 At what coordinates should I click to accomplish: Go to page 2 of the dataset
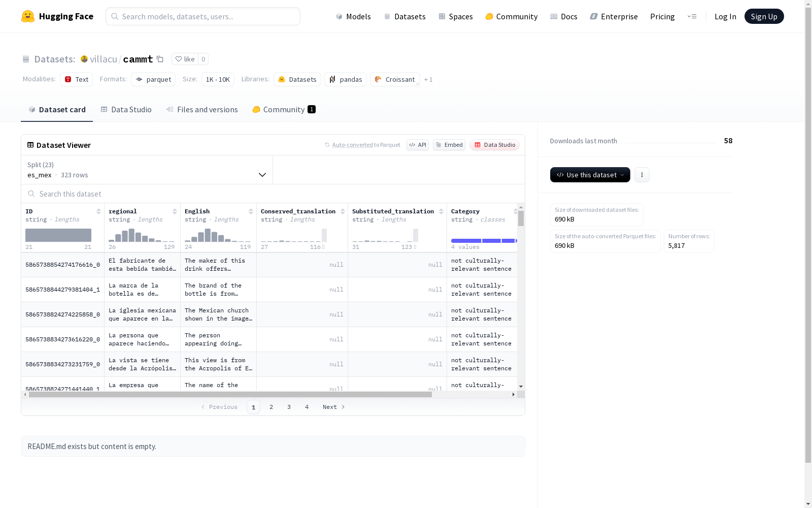pos(272,407)
